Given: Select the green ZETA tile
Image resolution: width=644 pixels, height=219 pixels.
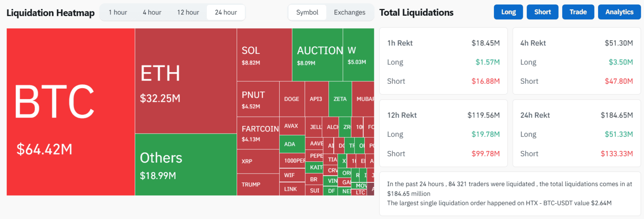Looking at the screenshot, I should coord(340,99).
